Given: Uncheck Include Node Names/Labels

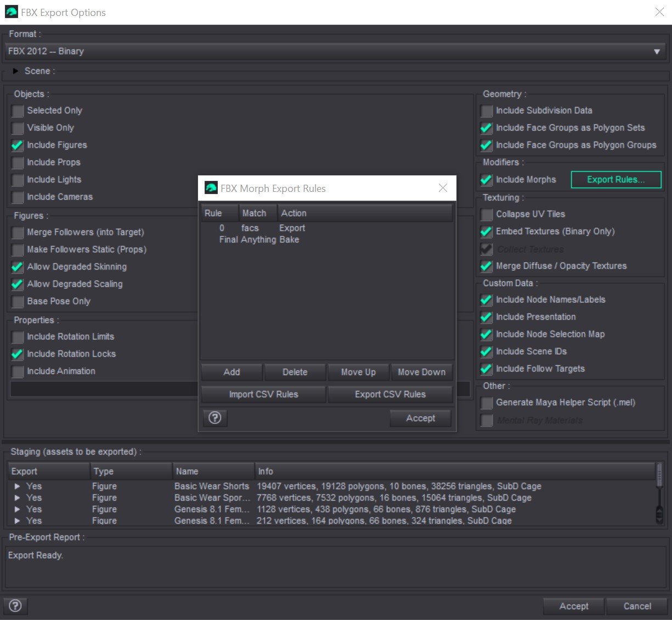Looking at the screenshot, I should [487, 300].
